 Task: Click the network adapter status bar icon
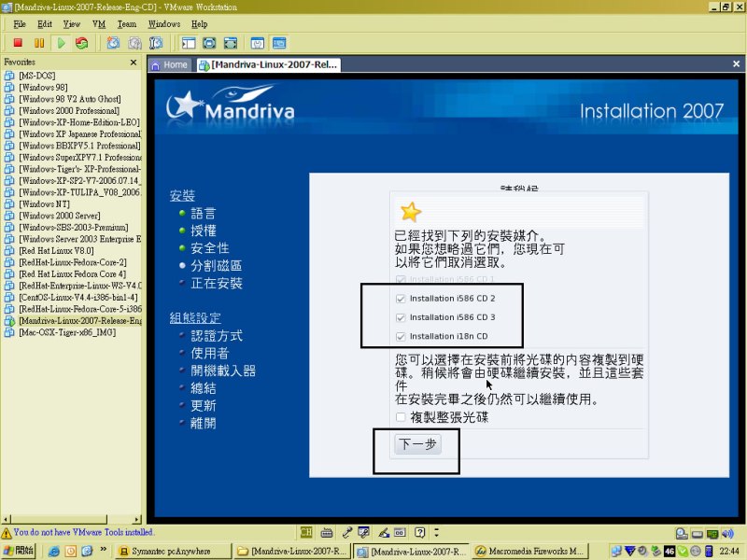tap(712, 534)
